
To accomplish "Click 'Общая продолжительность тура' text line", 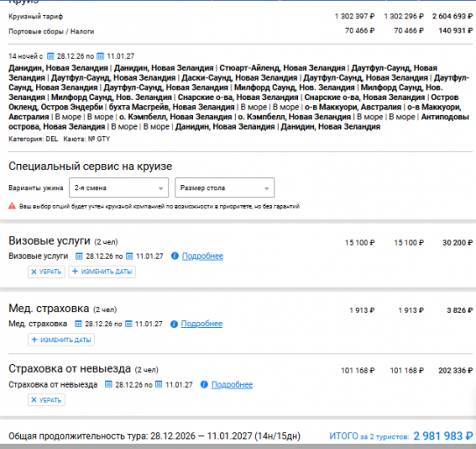I will point(154,436).
